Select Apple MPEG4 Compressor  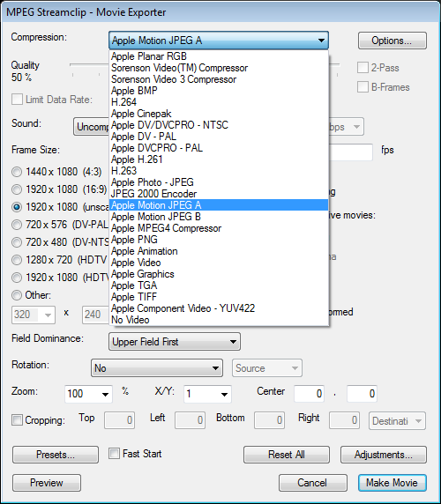pos(219,228)
